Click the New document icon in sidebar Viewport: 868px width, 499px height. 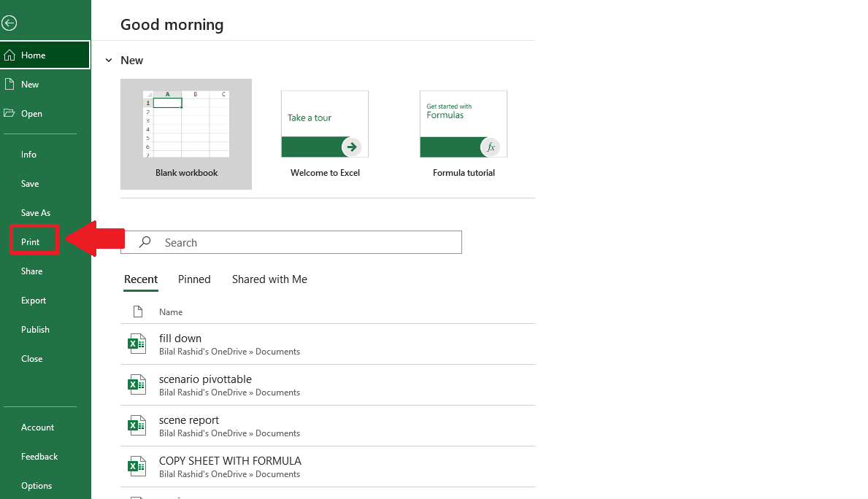coord(9,85)
